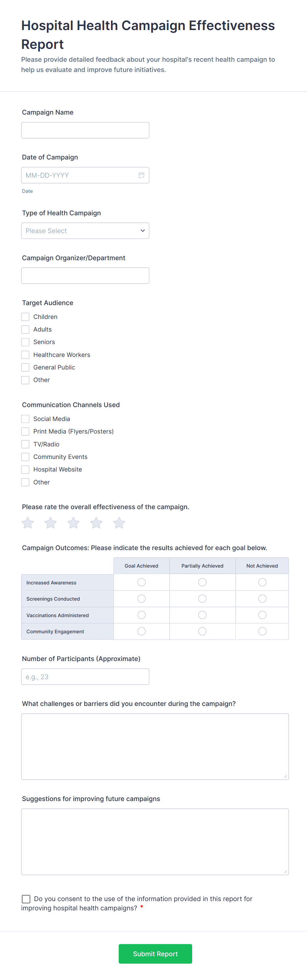
Task: Mark Community Engagement as Goal Achieved
Action: pyautogui.click(x=142, y=631)
